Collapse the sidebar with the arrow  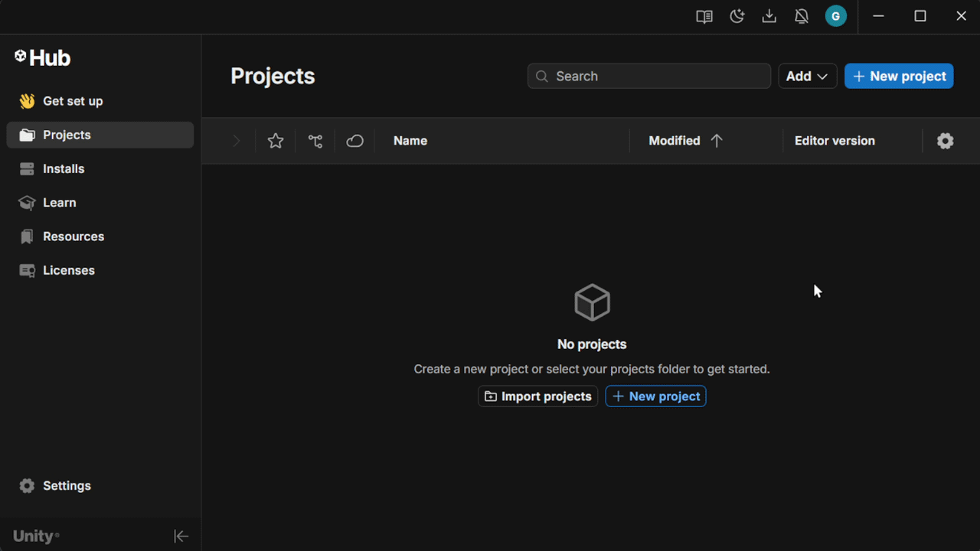coord(181,536)
